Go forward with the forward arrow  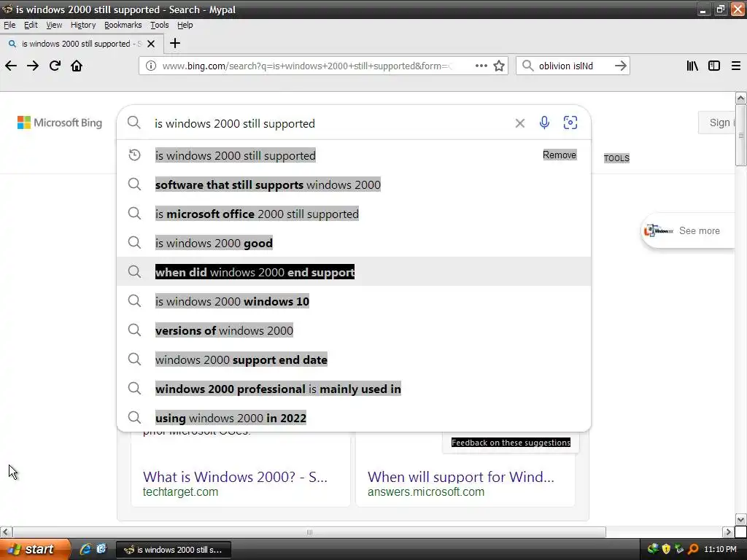(33, 66)
